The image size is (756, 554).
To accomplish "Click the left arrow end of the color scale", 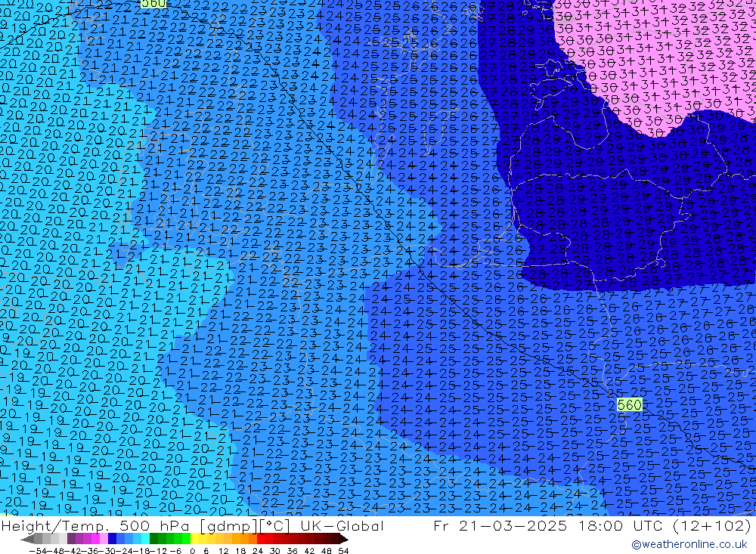I will click(x=27, y=539).
